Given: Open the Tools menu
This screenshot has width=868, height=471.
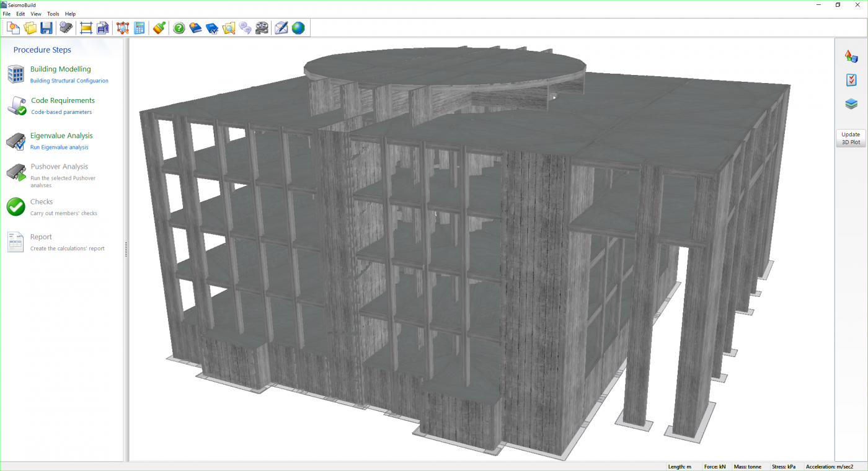Looking at the screenshot, I should [53, 14].
